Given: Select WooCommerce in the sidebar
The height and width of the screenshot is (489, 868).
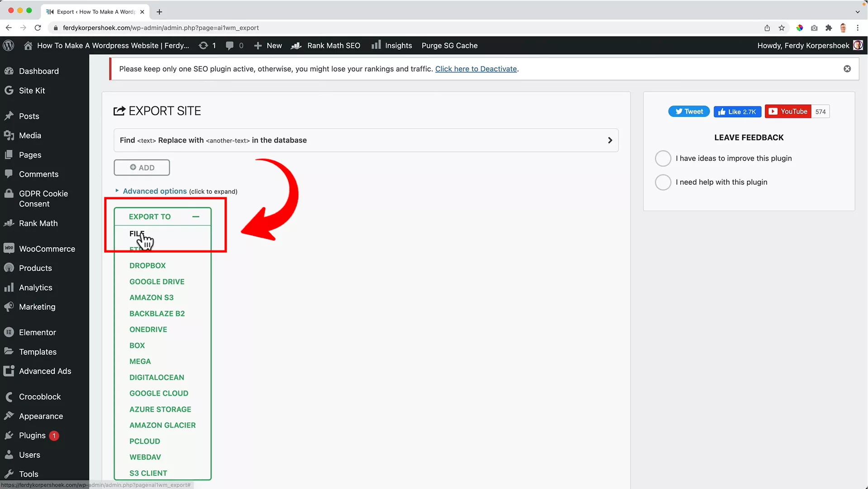Looking at the screenshot, I should click(47, 248).
